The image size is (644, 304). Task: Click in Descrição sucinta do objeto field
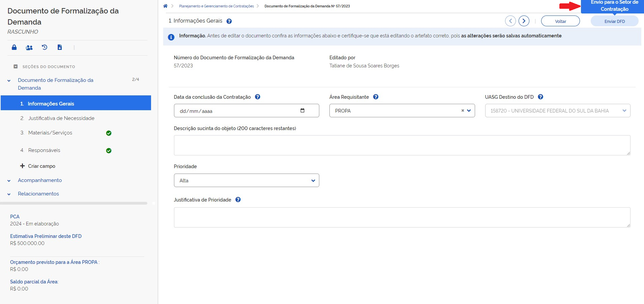(x=402, y=145)
